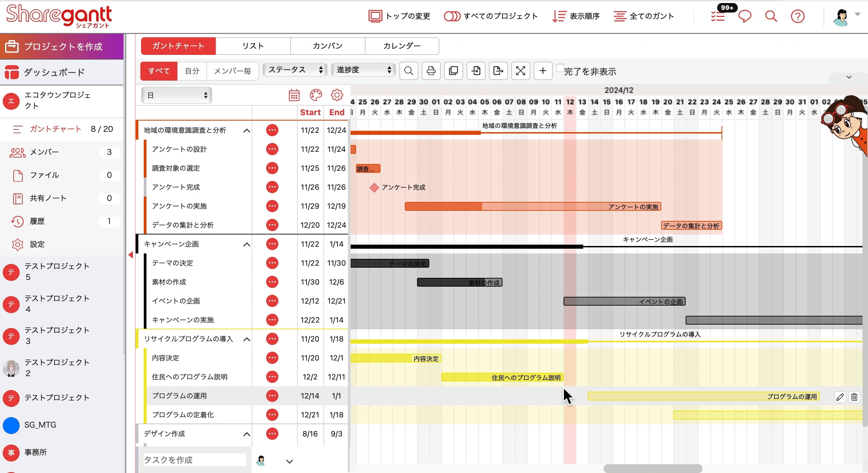
Task: Click the search magnifier in gantt toolbar
Action: click(409, 71)
